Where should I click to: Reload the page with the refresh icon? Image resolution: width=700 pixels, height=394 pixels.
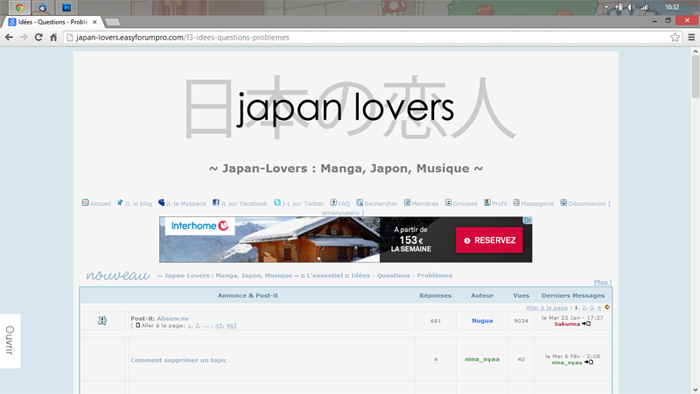[39, 37]
